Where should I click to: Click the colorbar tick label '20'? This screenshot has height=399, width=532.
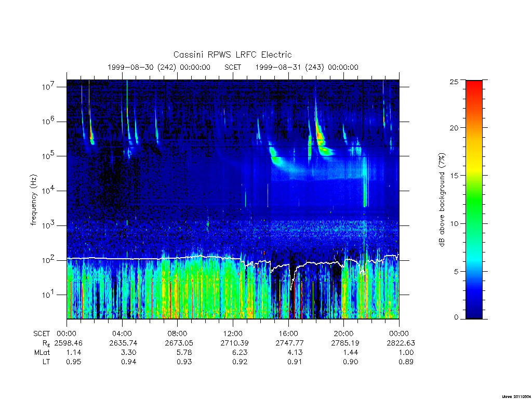454,128
